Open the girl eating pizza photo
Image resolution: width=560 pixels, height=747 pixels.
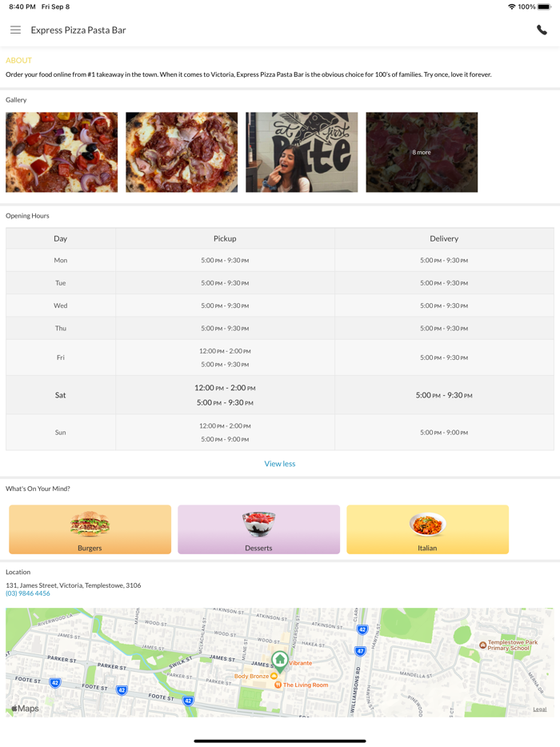302,153
